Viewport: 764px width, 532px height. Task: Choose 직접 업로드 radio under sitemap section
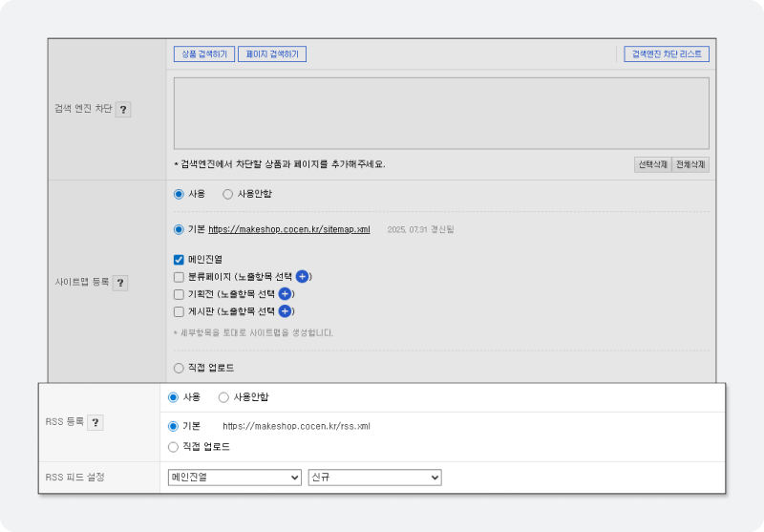179,368
